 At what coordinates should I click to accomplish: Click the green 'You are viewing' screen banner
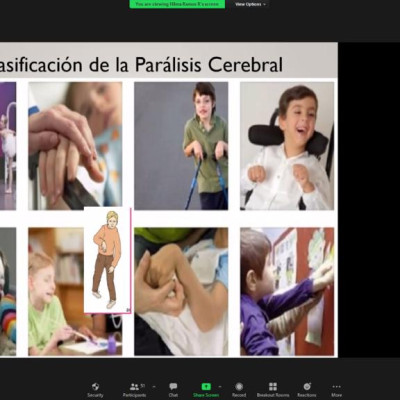(x=177, y=4)
